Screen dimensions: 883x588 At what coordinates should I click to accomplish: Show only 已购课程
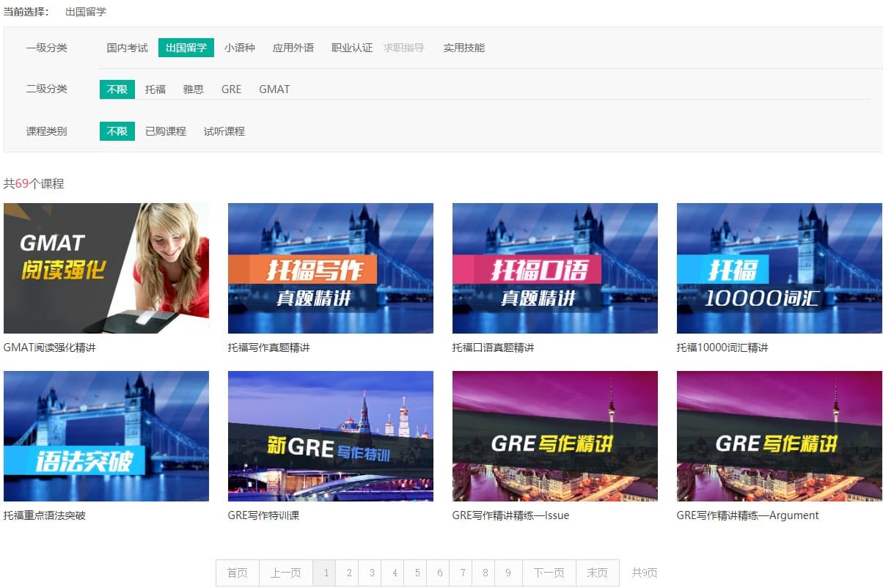pyautogui.click(x=166, y=131)
